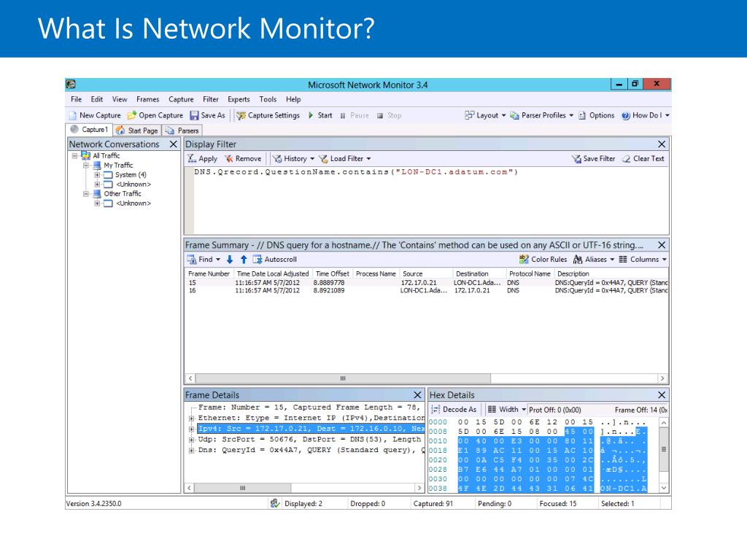747x560 pixels.
Task: Click the find next down arrow icon
Action: tap(230, 259)
